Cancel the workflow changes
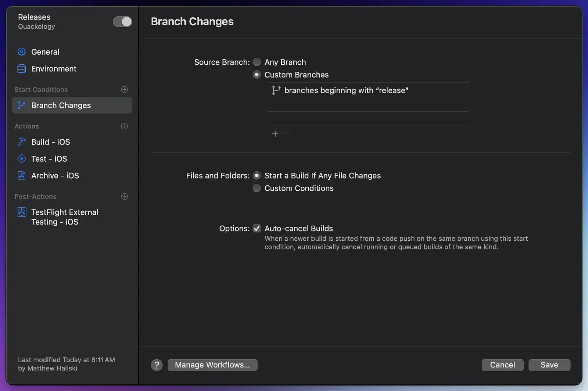The image size is (588, 391). coord(502,365)
